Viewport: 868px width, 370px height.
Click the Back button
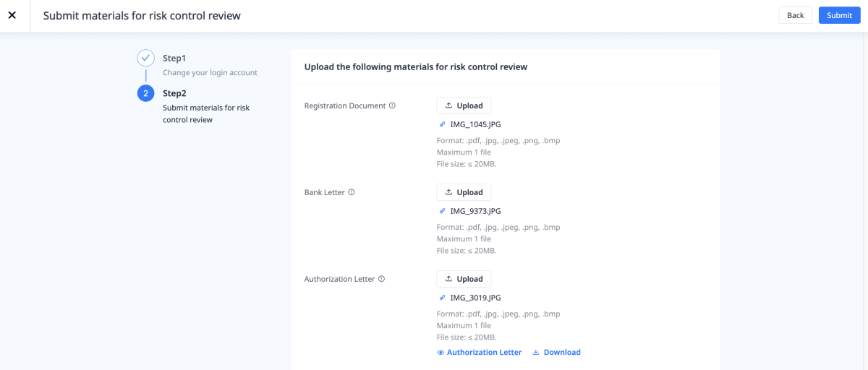click(x=796, y=15)
